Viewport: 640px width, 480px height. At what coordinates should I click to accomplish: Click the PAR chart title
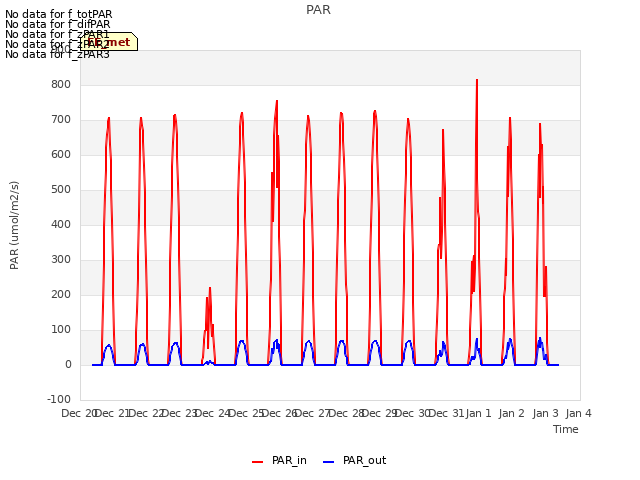pos(318,10)
